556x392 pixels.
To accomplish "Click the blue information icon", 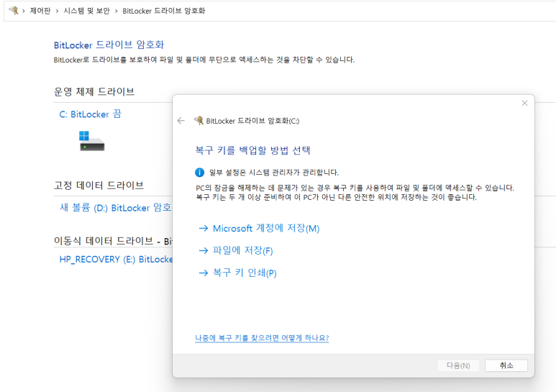I will [x=200, y=172].
